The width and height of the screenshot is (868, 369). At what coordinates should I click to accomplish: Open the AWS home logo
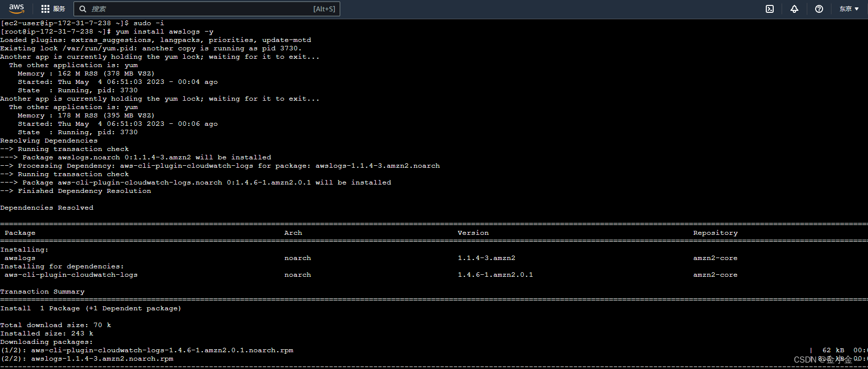[16, 8]
